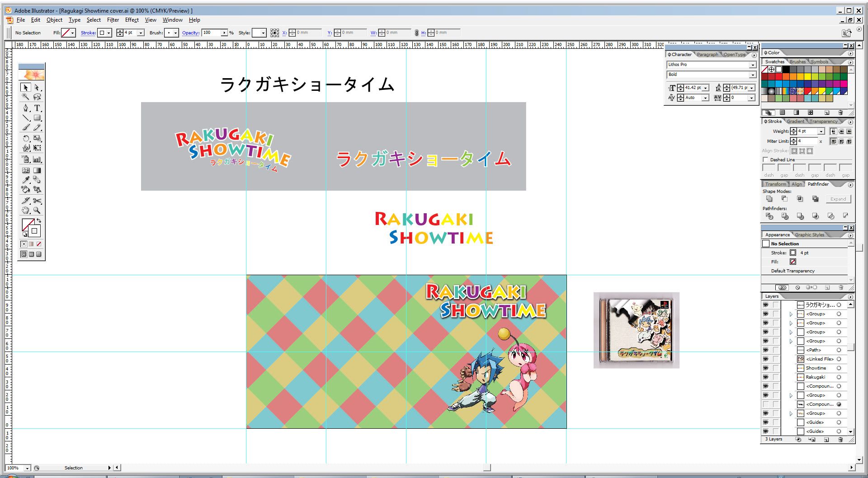Select the Pen tool

26,108
